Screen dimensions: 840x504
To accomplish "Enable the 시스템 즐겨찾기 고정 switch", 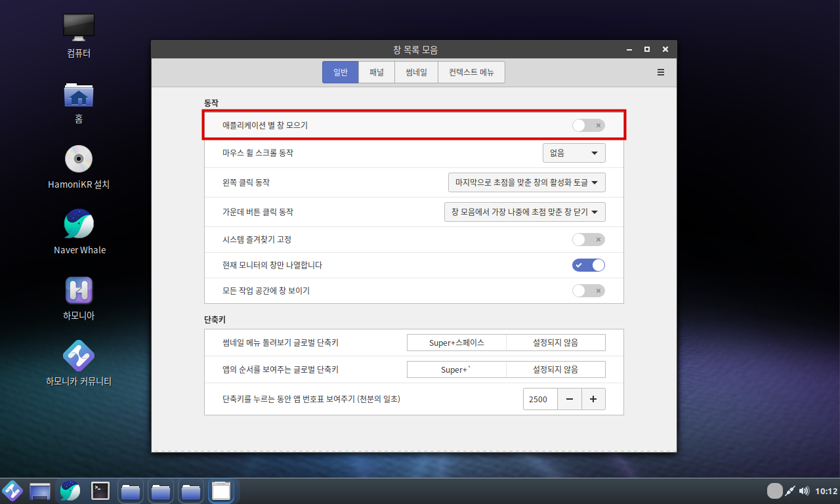I will [x=588, y=240].
